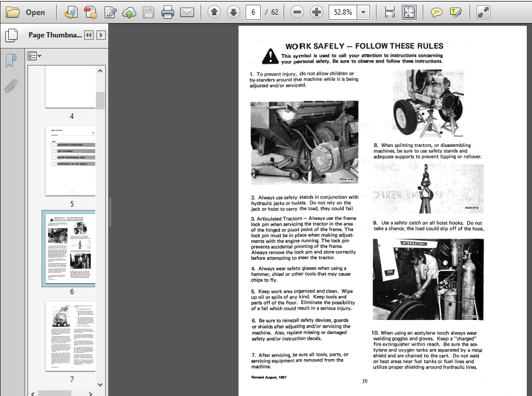
Task: Switch to Read mode with expand icon
Action: (x=483, y=12)
